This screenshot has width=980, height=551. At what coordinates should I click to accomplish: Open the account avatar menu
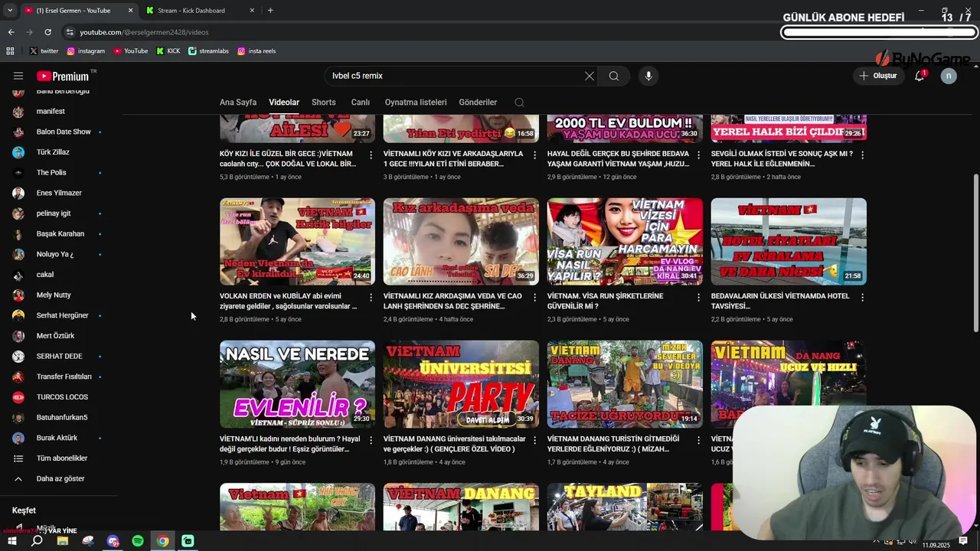(x=949, y=76)
